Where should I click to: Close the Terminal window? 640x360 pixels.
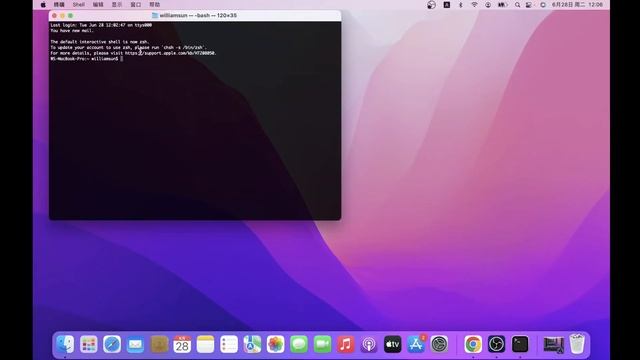(54, 16)
